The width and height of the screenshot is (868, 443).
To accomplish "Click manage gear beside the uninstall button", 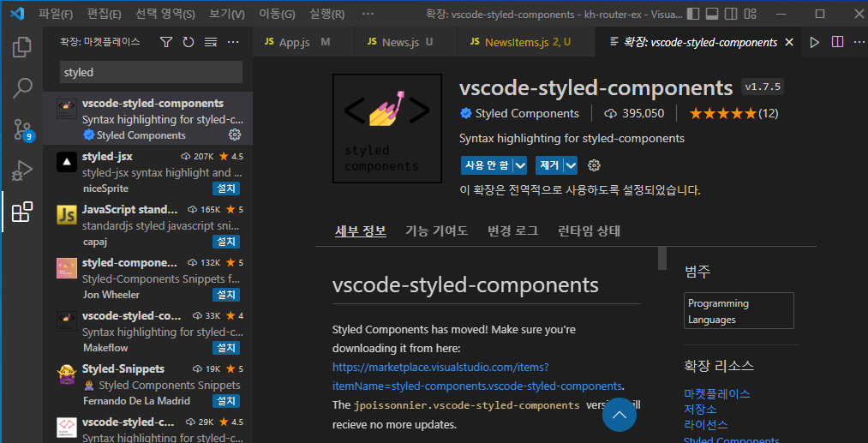I will point(594,165).
